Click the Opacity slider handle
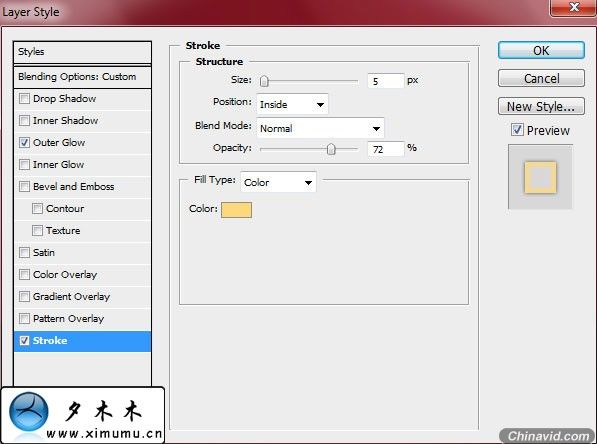Image resolution: width=597 pixels, height=444 pixels. coord(331,149)
